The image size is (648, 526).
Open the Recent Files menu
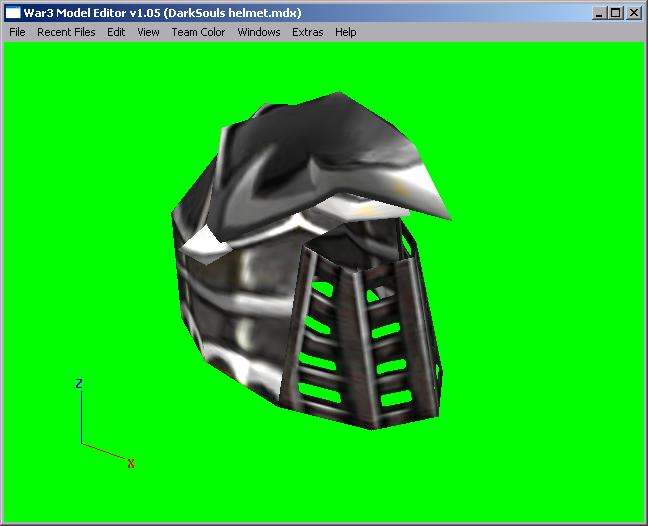tap(66, 32)
